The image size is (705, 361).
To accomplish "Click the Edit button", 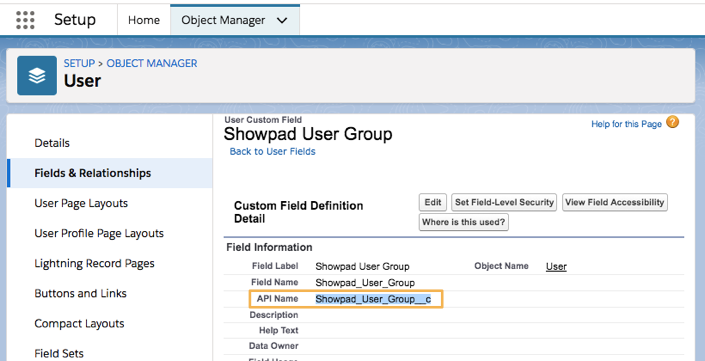I will point(433,202).
